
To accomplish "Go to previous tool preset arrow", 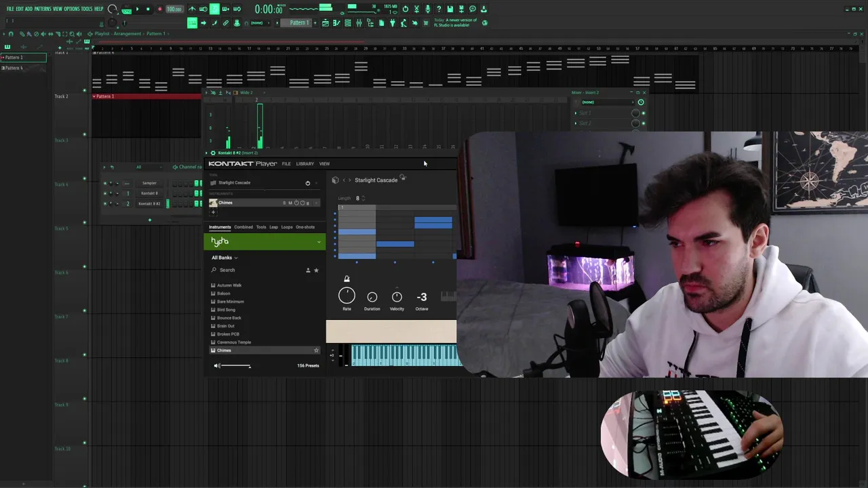I will (x=344, y=180).
